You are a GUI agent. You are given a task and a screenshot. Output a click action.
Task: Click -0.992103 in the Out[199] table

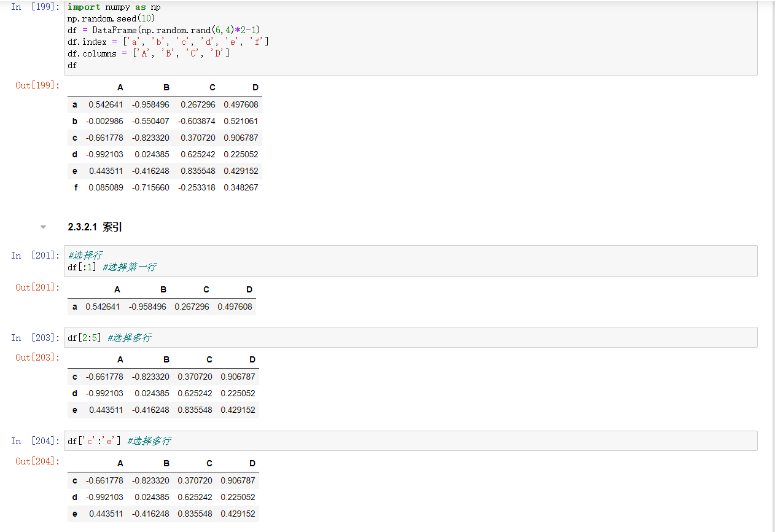point(104,154)
